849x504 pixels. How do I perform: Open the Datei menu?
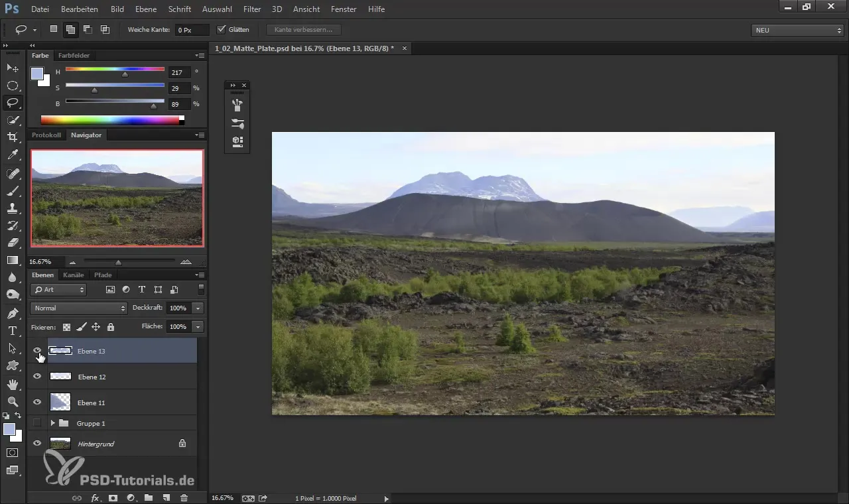click(40, 9)
